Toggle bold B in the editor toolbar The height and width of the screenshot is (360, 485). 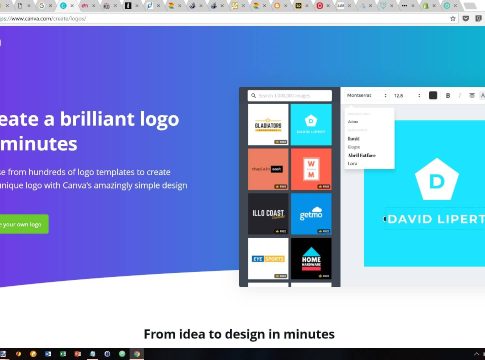448,96
